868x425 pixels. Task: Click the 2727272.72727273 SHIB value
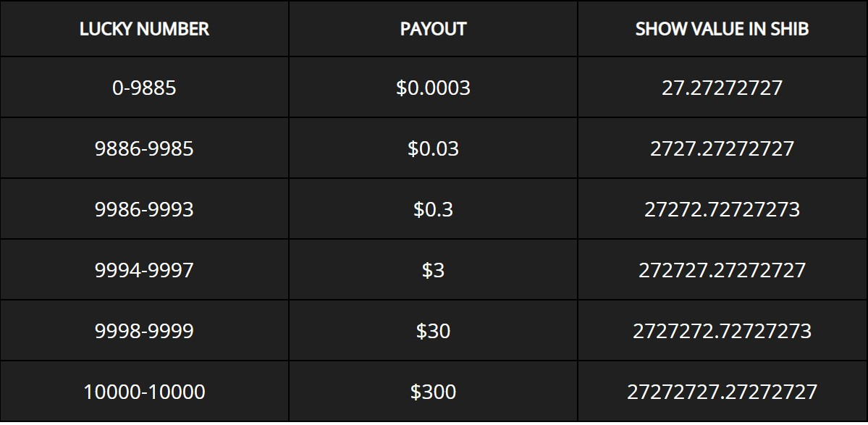tap(722, 331)
